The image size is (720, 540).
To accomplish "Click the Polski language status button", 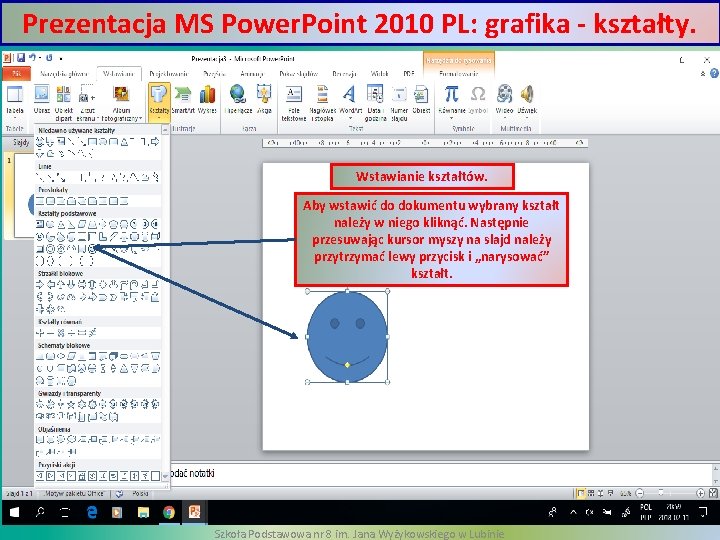I will click(140, 494).
